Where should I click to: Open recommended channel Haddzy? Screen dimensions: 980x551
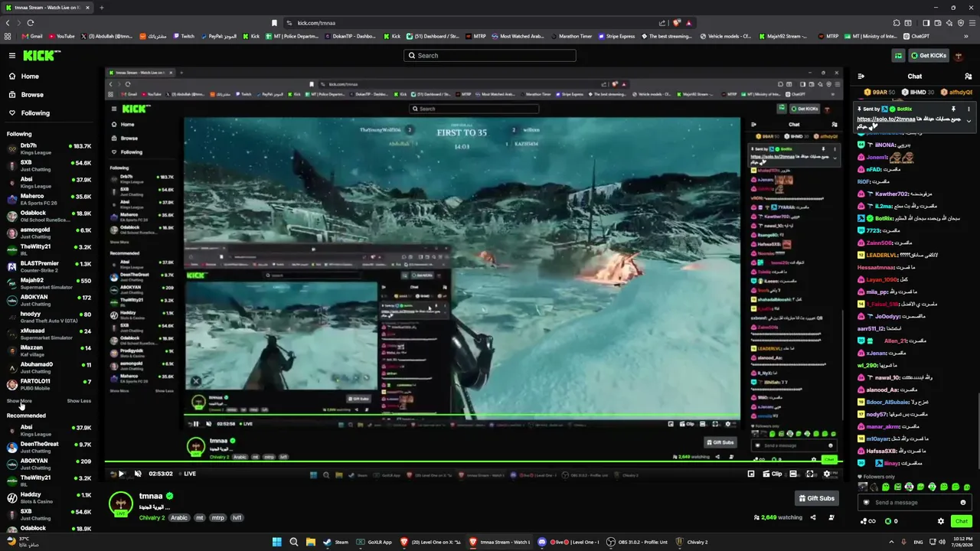49,497
